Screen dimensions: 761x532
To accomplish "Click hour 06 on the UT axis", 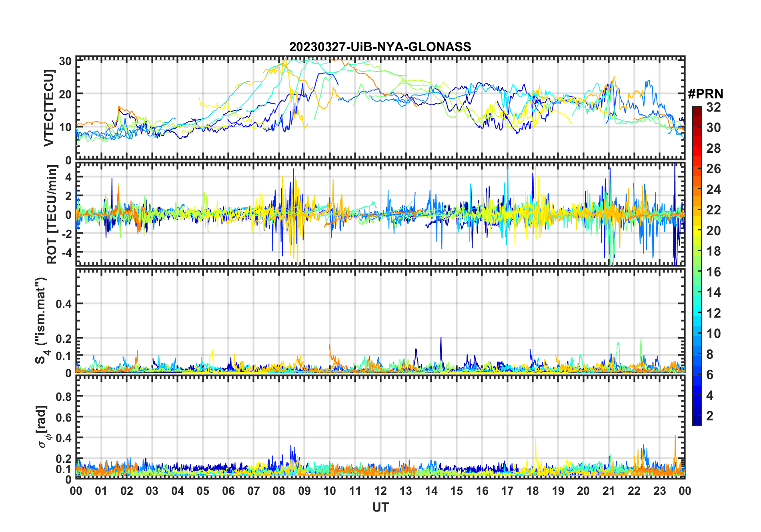I will [x=228, y=491].
